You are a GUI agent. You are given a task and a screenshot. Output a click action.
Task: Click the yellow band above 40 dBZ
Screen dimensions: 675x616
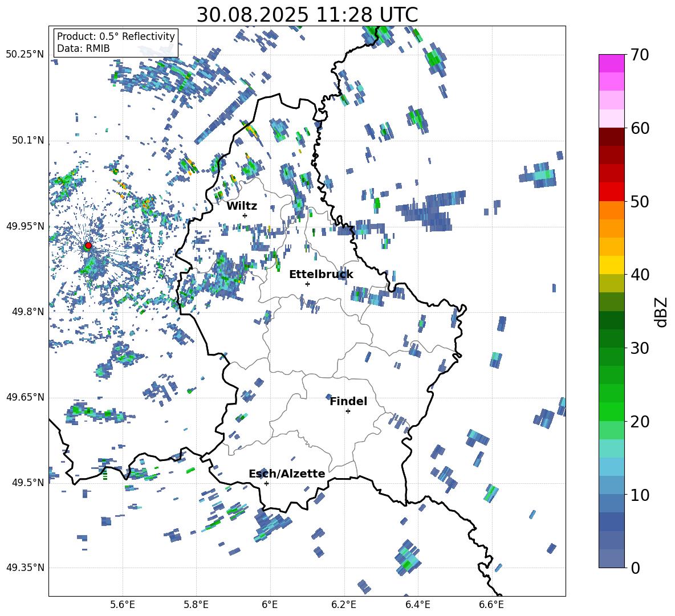coord(611,265)
